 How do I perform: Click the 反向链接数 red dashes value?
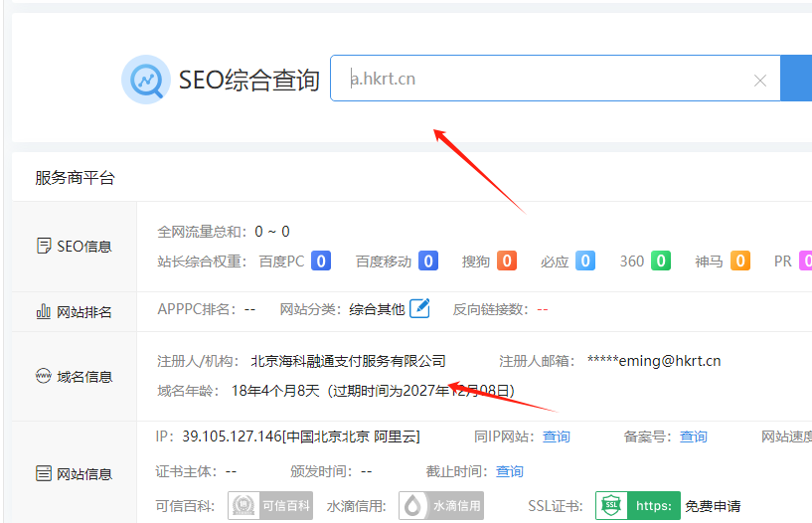pos(543,309)
